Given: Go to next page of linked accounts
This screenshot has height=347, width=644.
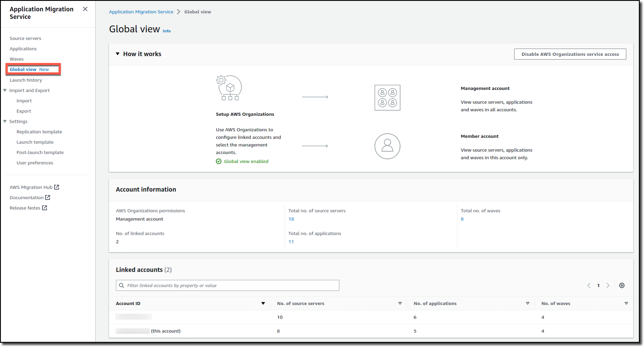Looking at the screenshot, I should pos(608,285).
